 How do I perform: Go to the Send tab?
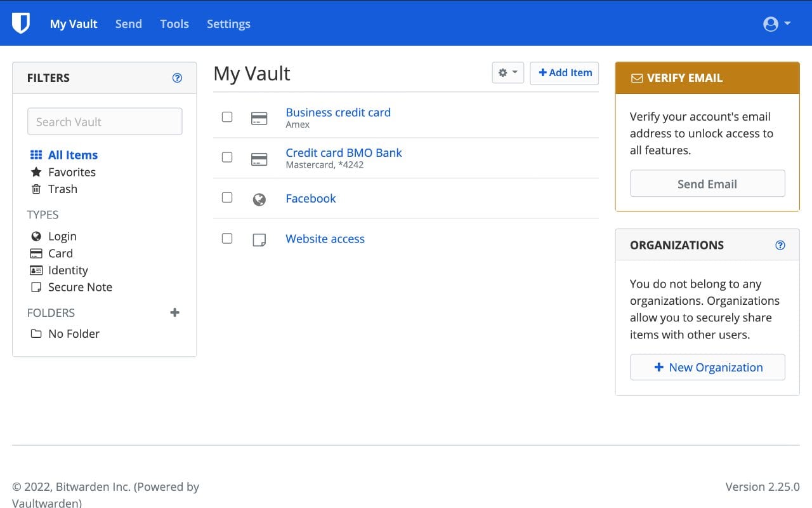click(128, 24)
